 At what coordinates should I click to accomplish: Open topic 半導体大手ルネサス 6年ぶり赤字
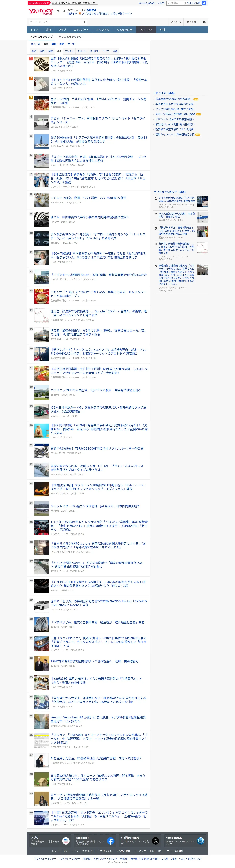[x=174, y=104]
